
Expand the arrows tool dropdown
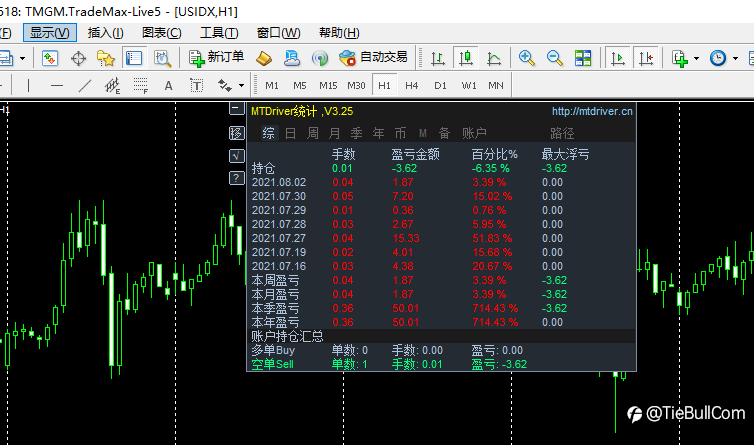241,86
